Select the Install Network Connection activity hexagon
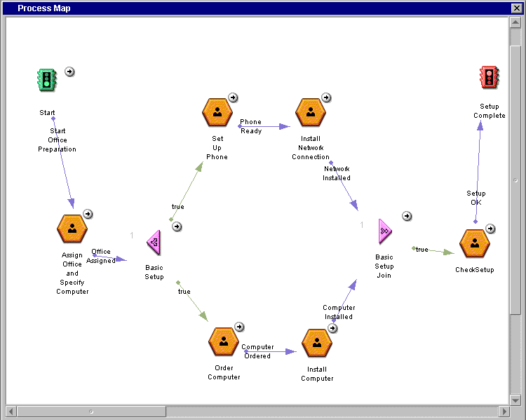This screenshot has height=420, width=526. [311, 112]
